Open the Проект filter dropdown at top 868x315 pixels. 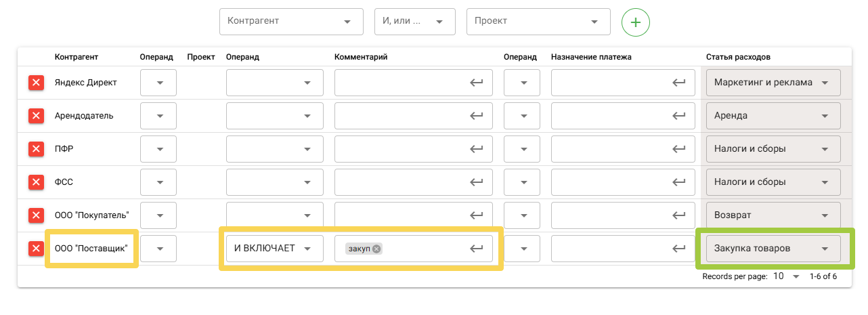pyautogui.click(x=538, y=22)
